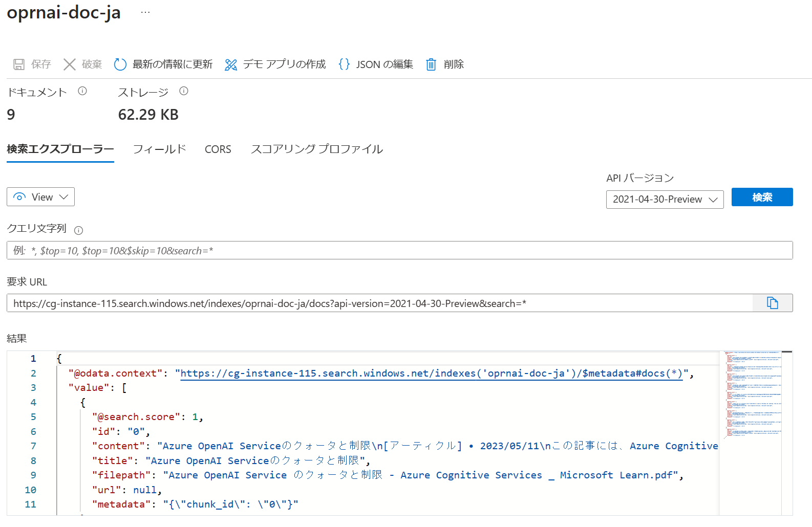Click the "filepath" line with Microsoft Learn.pdf
The image size is (812, 527).
click(388, 475)
